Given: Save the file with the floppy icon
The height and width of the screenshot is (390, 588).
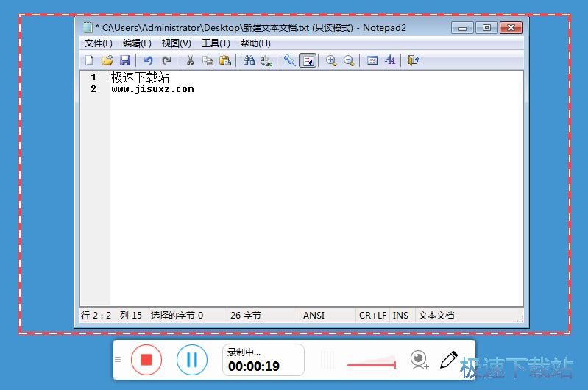Looking at the screenshot, I should click(125, 60).
